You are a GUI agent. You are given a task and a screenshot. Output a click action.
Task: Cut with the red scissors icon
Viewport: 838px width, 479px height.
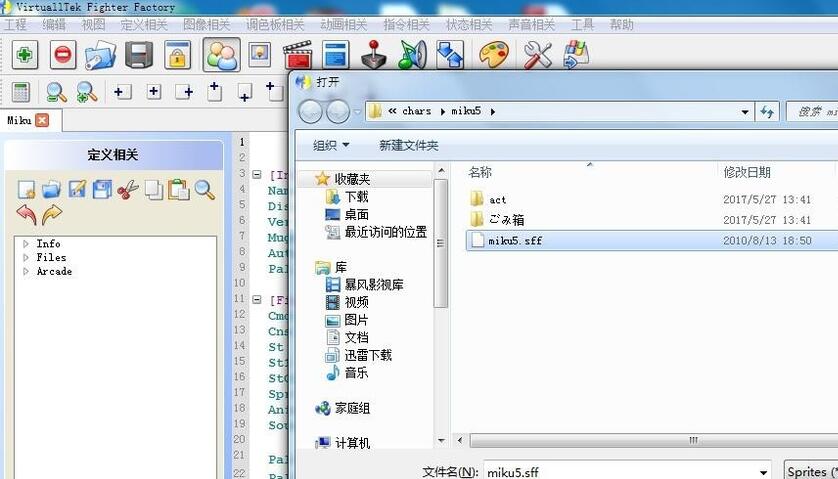click(x=128, y=189)
